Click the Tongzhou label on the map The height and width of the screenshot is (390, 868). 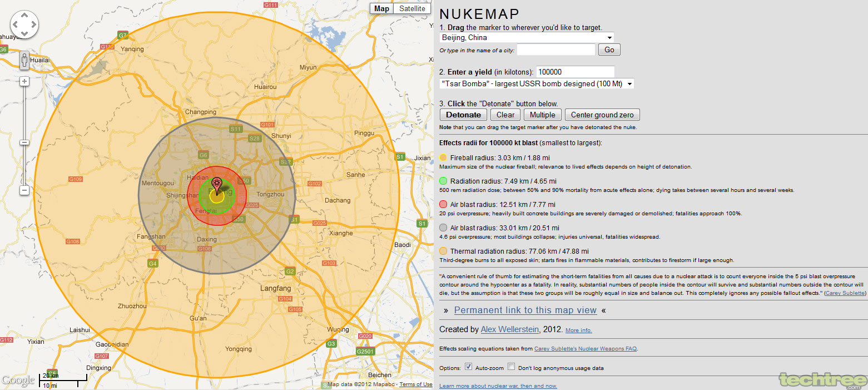pyautogui.click(x=270, y=195)
